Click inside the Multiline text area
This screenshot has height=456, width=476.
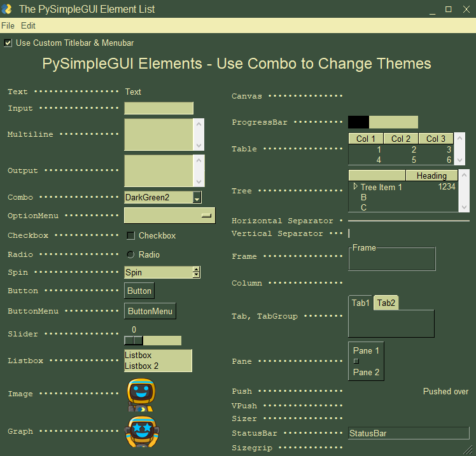(x=158, y=134)
